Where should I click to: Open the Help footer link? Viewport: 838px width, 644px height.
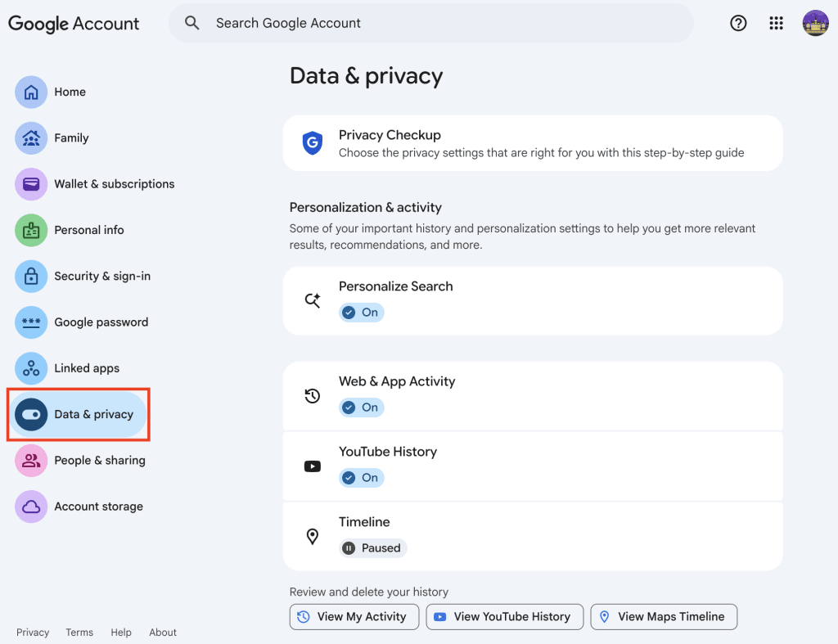click(x=121, y=633)
